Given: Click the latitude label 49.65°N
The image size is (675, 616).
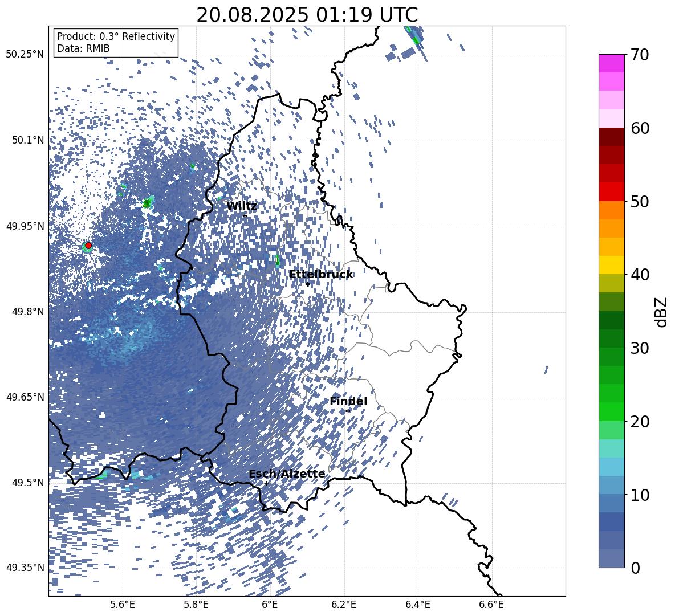Looking at the screenshot, I should (x=25, y=397).
